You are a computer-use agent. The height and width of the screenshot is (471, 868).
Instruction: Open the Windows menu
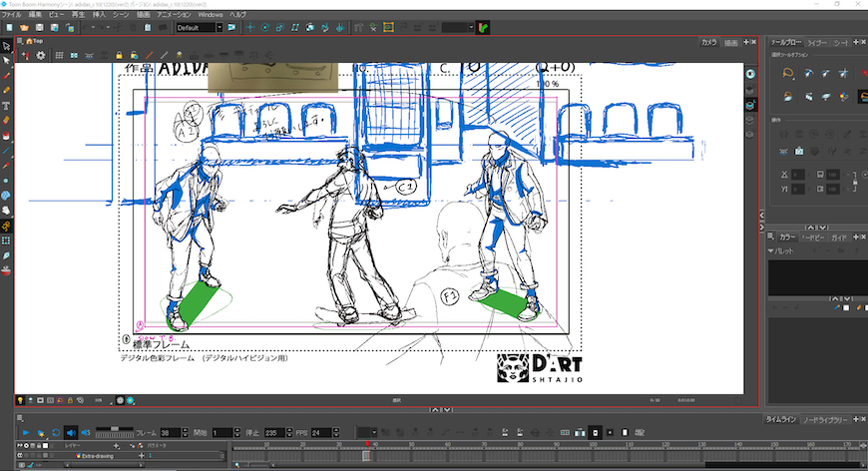click(211, 14)
